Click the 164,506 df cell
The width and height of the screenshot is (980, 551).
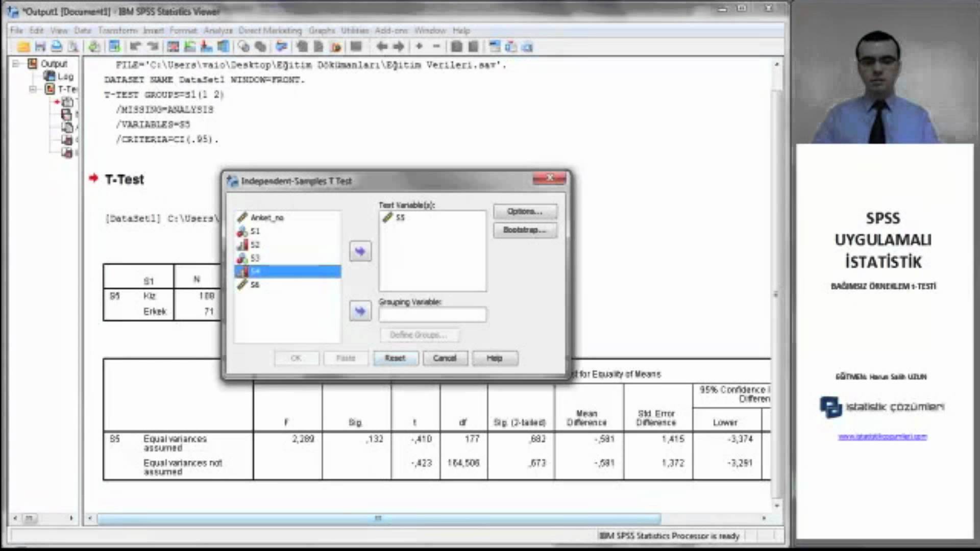(463, 463)
